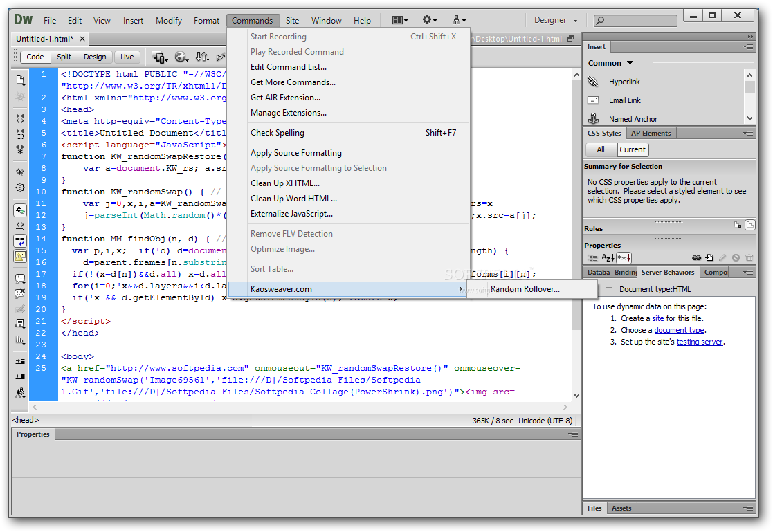The width and height of the screenshot is (773, 532).
Task: Open the File Management arrows icon
Action: click(202, 57)
